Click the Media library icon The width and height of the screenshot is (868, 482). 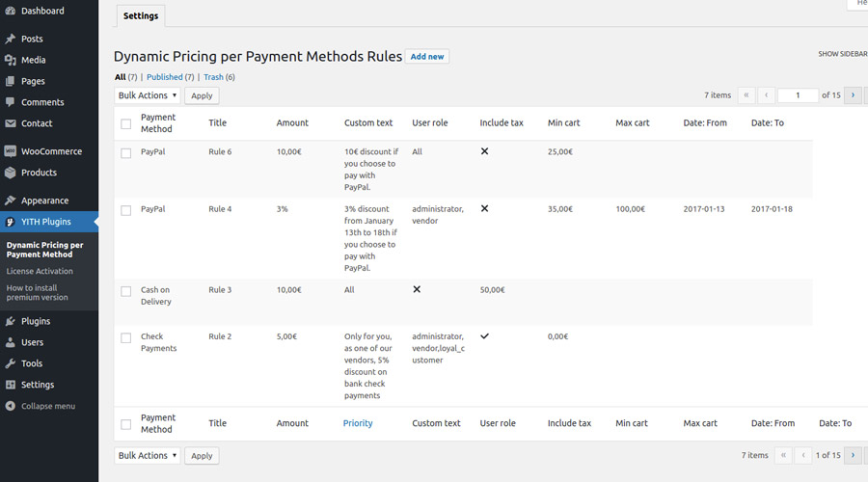10,60
